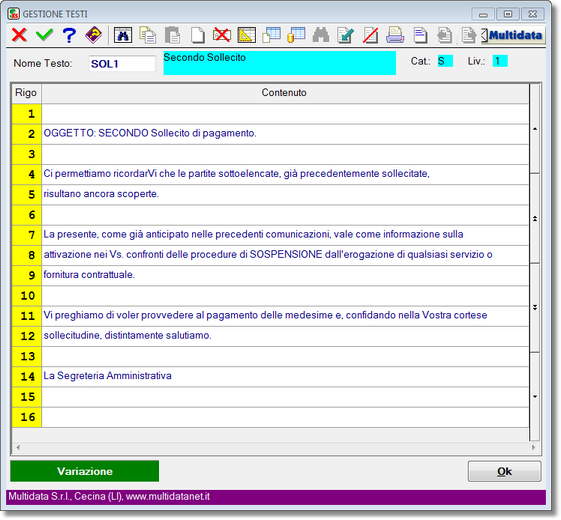Click the Contenuto column header
The width and height of the screenshot is (561, 520).
285,93
